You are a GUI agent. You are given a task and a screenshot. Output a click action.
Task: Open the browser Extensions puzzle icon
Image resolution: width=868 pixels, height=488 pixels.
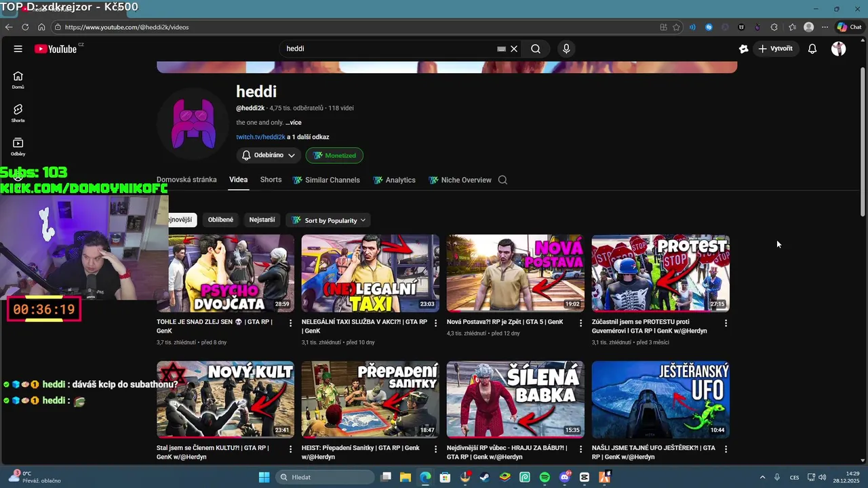[774, 27]
